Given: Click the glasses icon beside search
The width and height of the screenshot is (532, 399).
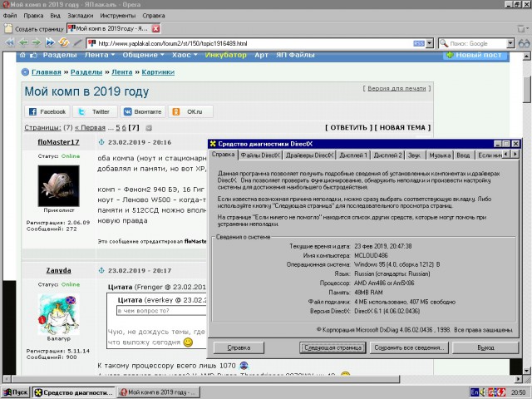Looking at the screenshot, I should point(524,43).
